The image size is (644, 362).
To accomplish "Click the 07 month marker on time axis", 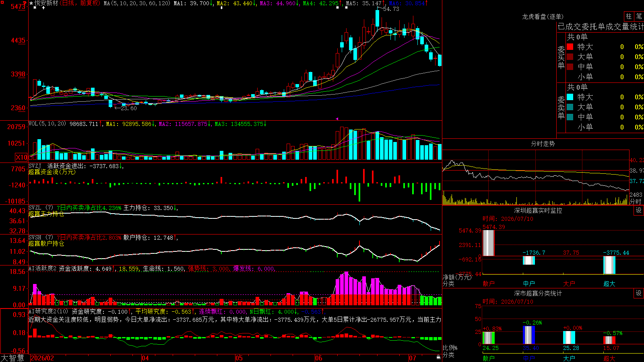I will [413, 358].
